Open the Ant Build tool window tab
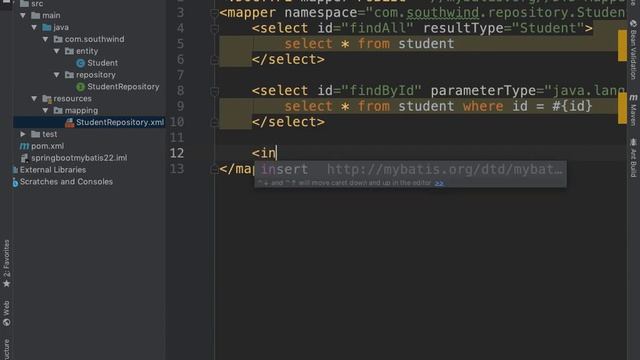 click(633, 158)
